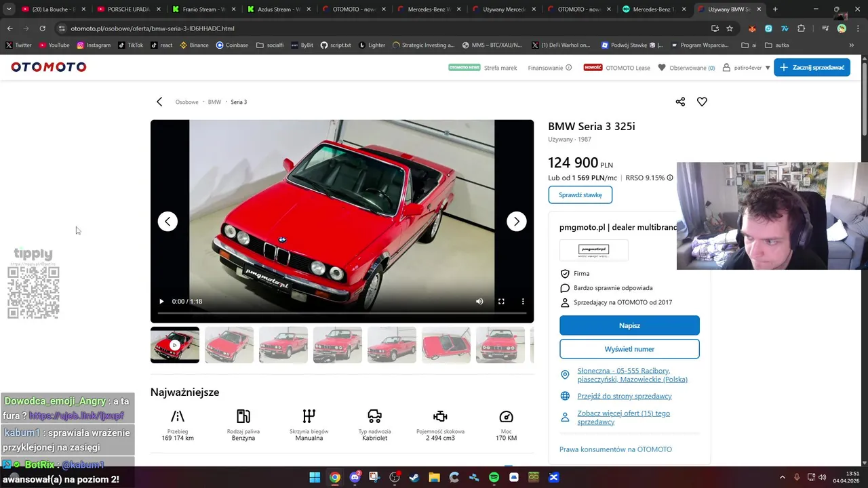Switch to the PORSCHE UPADA tab
The height and width of the screenshot is (488, 868).
click(129, 9)
